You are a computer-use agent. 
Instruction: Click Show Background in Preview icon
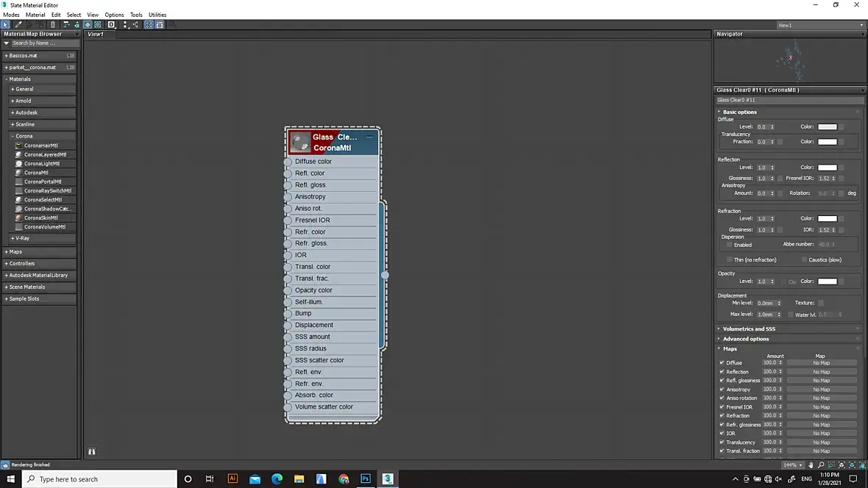click(98, 25)
